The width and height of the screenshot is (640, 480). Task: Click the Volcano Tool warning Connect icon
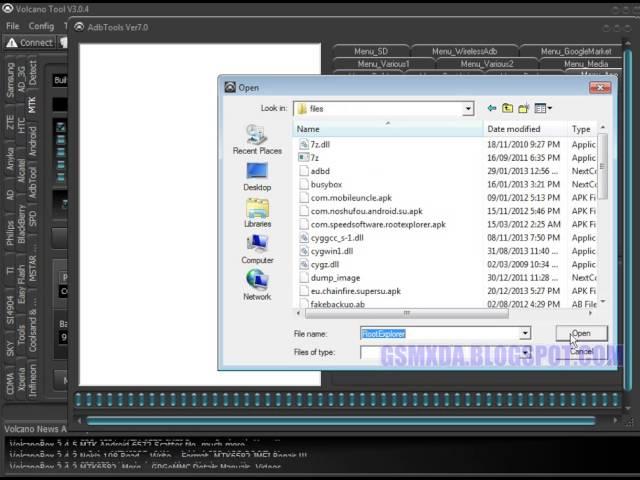11,42
